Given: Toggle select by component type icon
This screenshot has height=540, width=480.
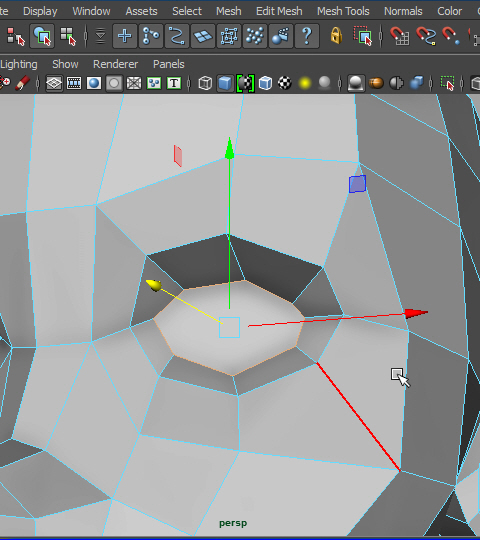Looking at the screenshot, I should (68, 36).
